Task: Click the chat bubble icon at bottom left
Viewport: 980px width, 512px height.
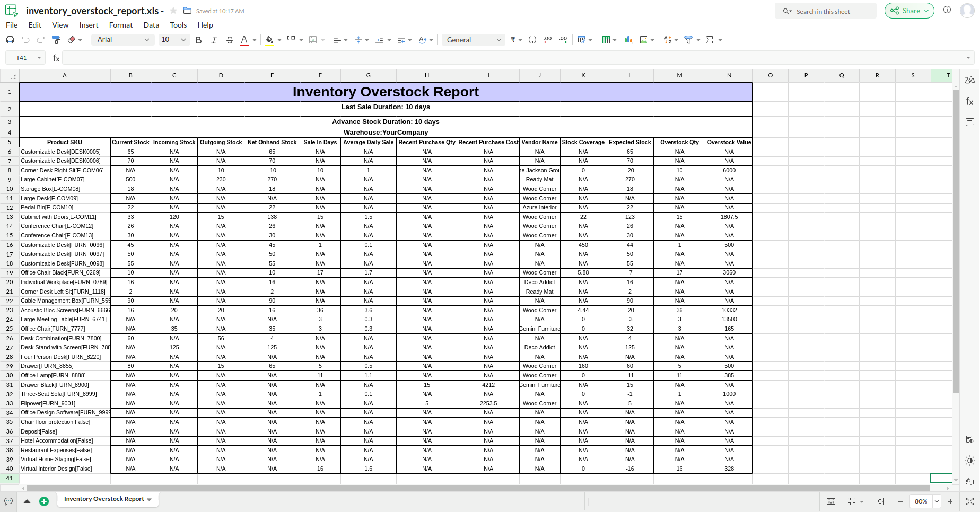Action: coord(8,501)
